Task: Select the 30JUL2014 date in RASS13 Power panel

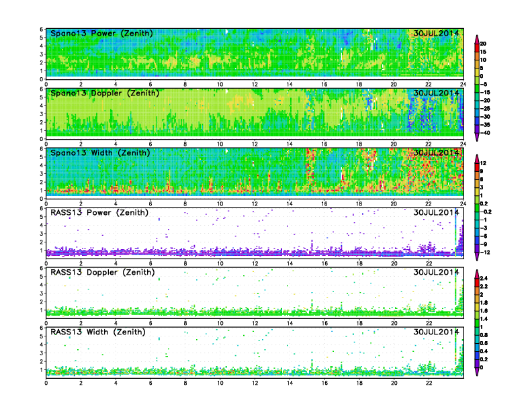Action: tap(436, 213)
